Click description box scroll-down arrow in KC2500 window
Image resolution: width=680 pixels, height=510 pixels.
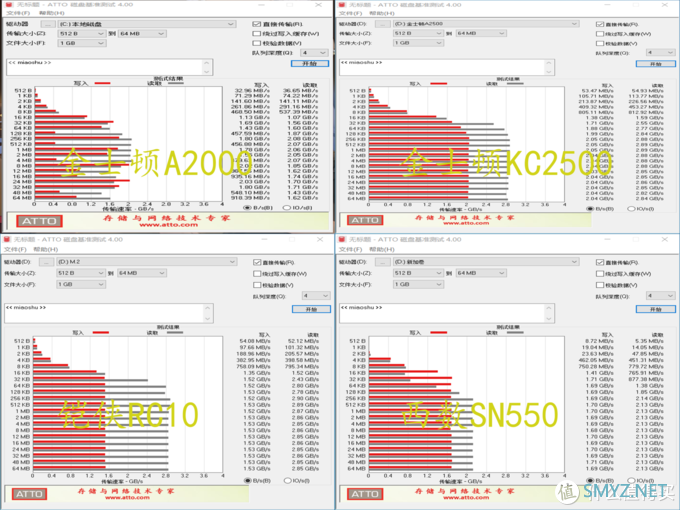[x=549, y=72]
